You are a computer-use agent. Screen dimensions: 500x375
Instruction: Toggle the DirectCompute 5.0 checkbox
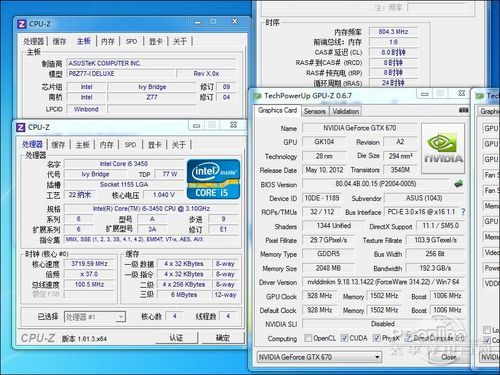(408, 338)
